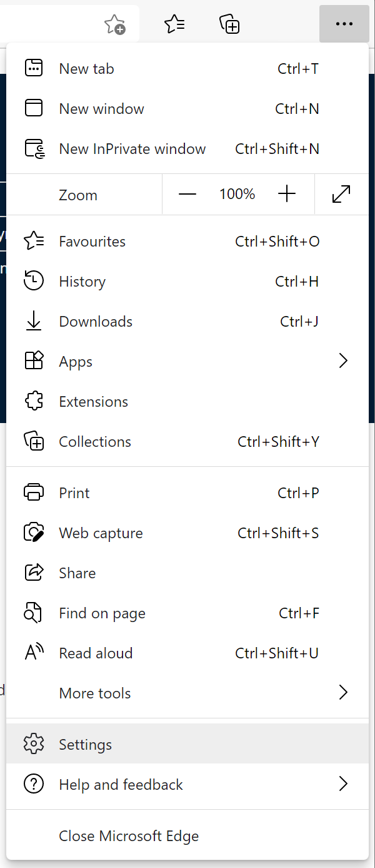Select the New tab menu entry
This screenshot has height=868, width=375.
click(186, 68)
